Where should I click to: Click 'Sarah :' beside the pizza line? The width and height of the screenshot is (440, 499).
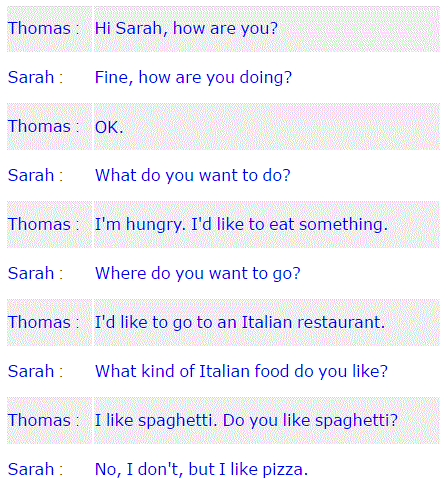click(x=35, y=469)
